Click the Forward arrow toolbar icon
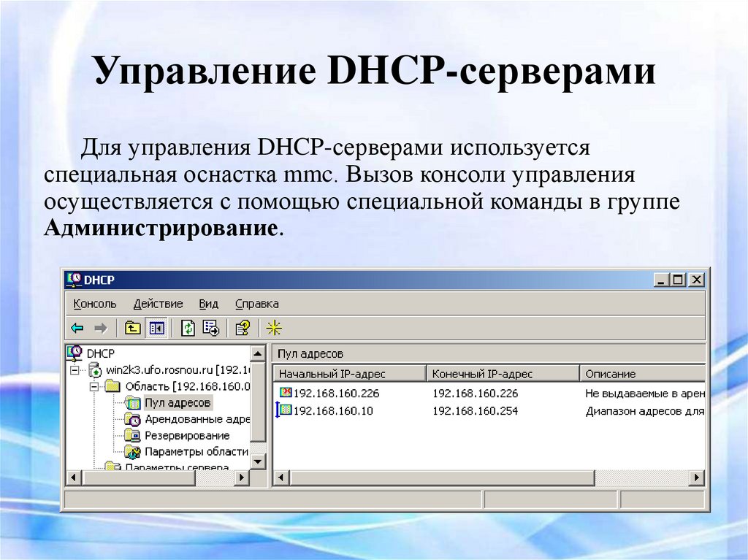The height and width of the screenshot is (560, 748). pyautogui.click(x=101, y=328)
